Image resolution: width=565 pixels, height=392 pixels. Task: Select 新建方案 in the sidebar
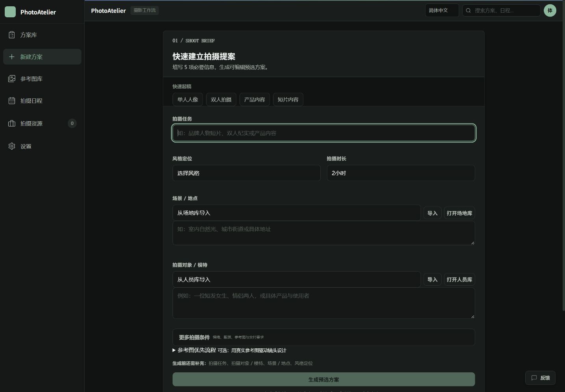[42, 57]
